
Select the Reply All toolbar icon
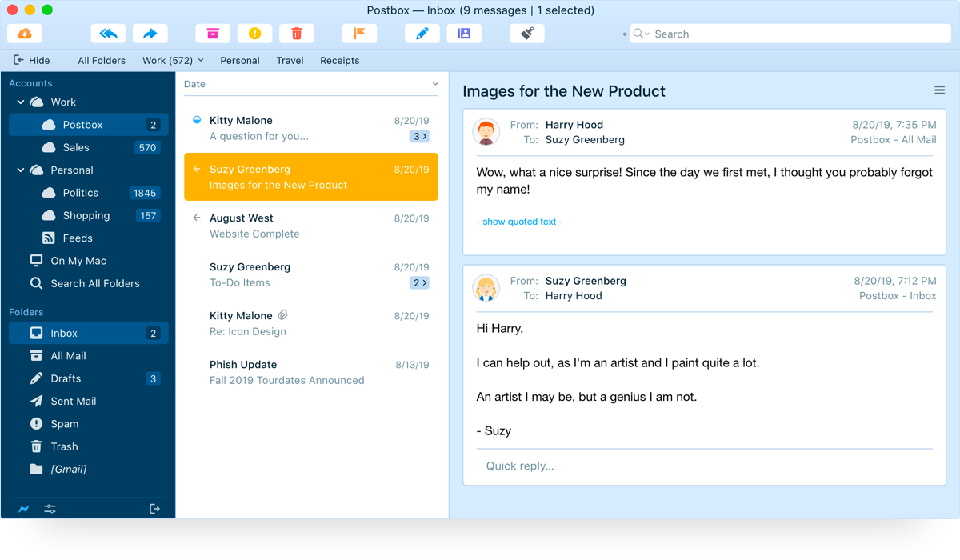108,33
